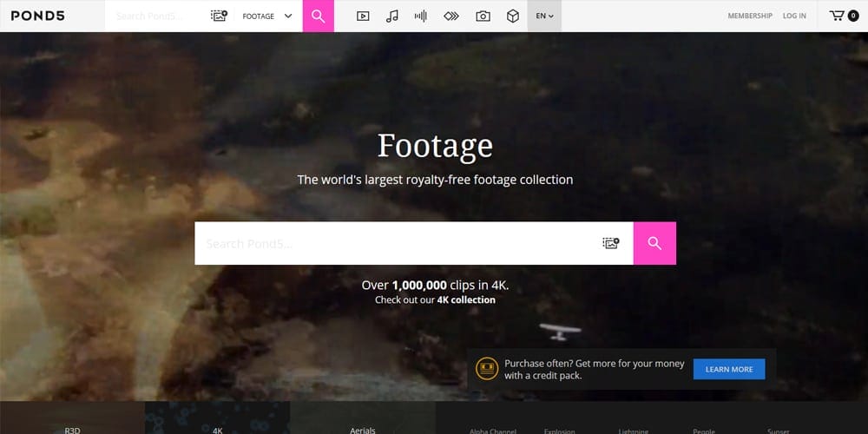The width and height of the screenshot is (868, 434).
Task: Expand the EN language selector
Action: pos(544,16)
